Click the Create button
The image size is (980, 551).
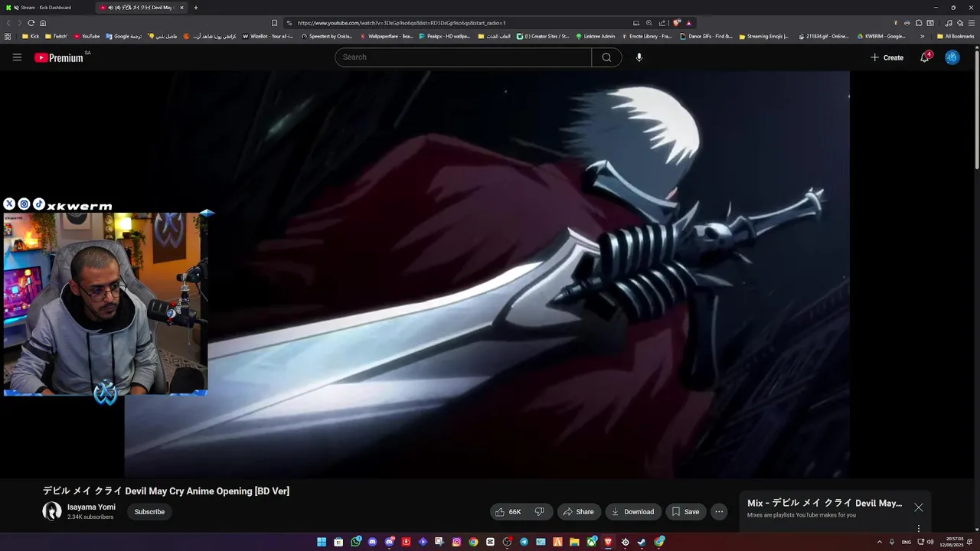[887, 57]
